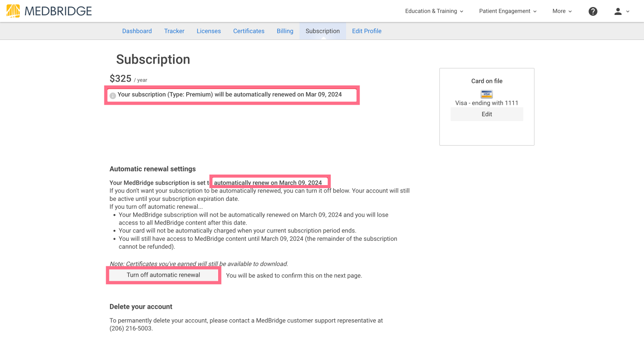
Task: Click Turn off automatic renewal button
Action: click(163, 275)
